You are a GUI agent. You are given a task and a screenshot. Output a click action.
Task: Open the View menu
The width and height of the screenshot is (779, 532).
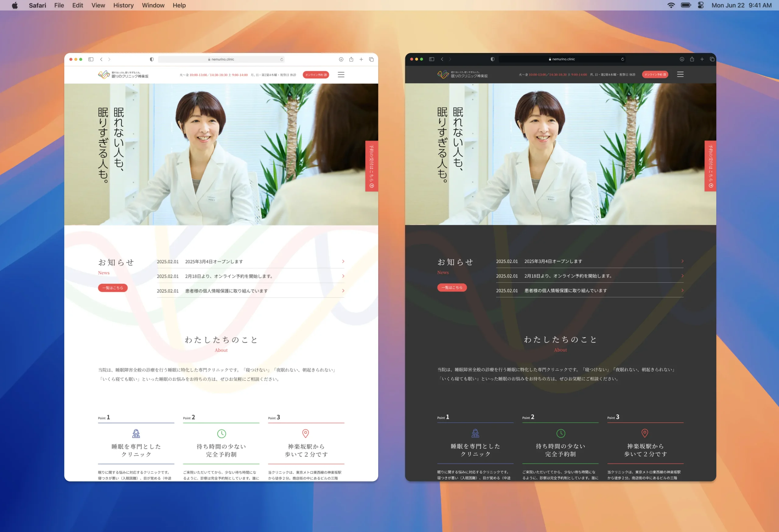point(98,5)
